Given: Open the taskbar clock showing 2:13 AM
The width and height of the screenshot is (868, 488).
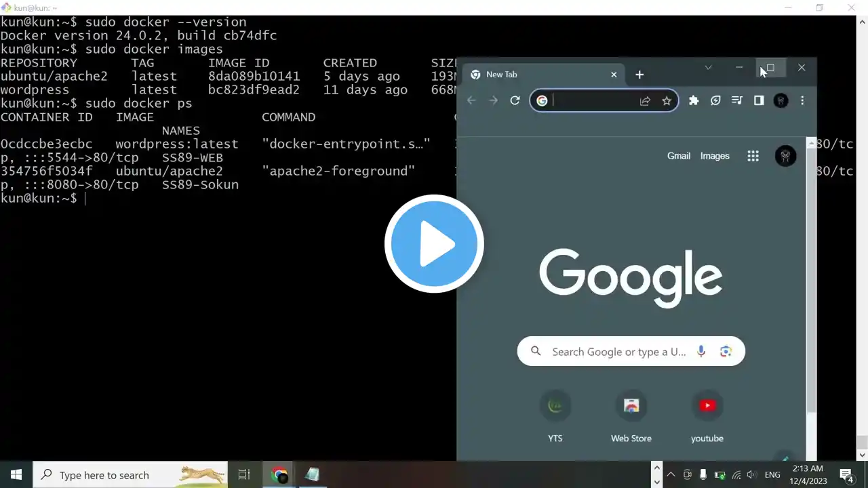Looking at the screenshot, I should pyautogui.click(x=807, y=474).
